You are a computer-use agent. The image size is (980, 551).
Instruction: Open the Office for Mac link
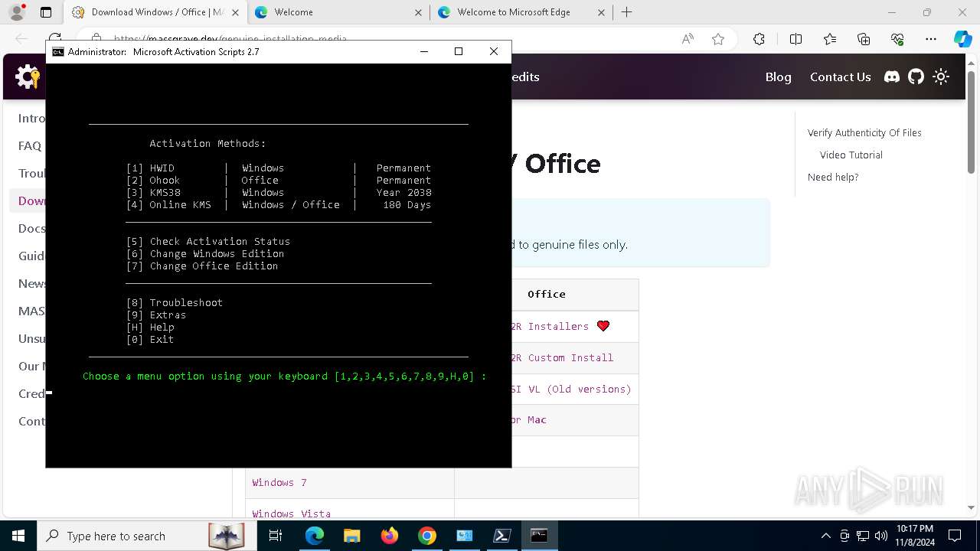pos(529,419)
